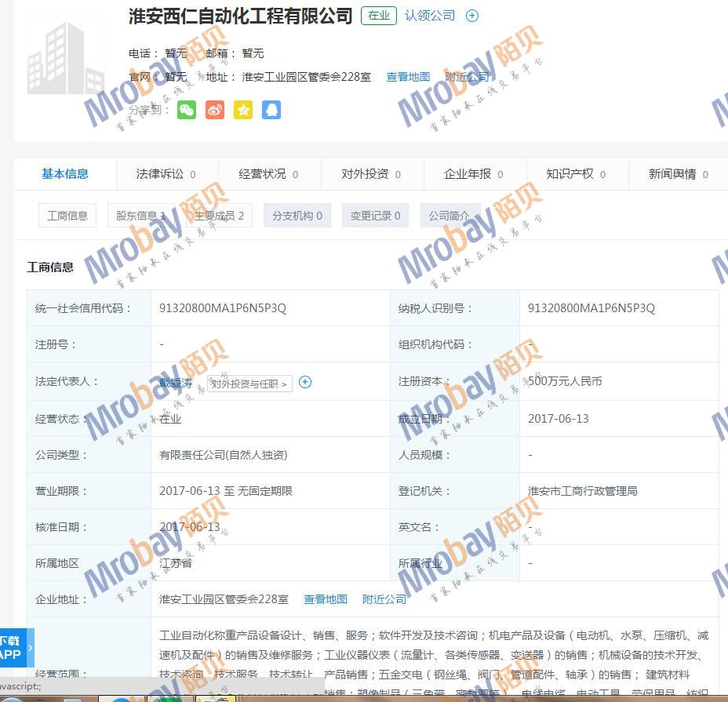Share to WeChat via green icon
Screen dimensions: 728x702
click(187, 110)
